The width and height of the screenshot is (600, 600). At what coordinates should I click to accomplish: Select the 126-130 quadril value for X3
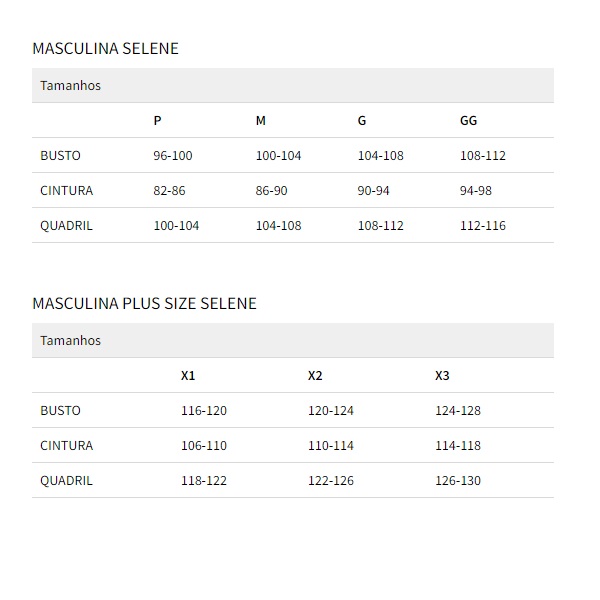tap(458, 481)
